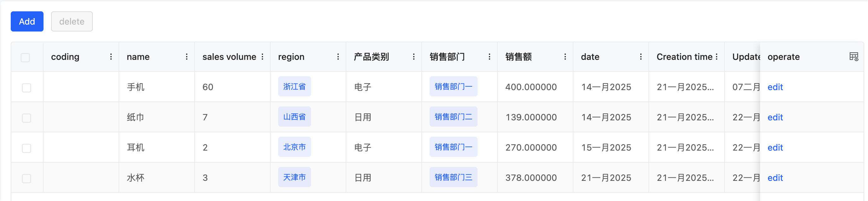This screenshot has width=868, height=201.
Task: Open the 产品类别 column options menu
Action: 414,57
